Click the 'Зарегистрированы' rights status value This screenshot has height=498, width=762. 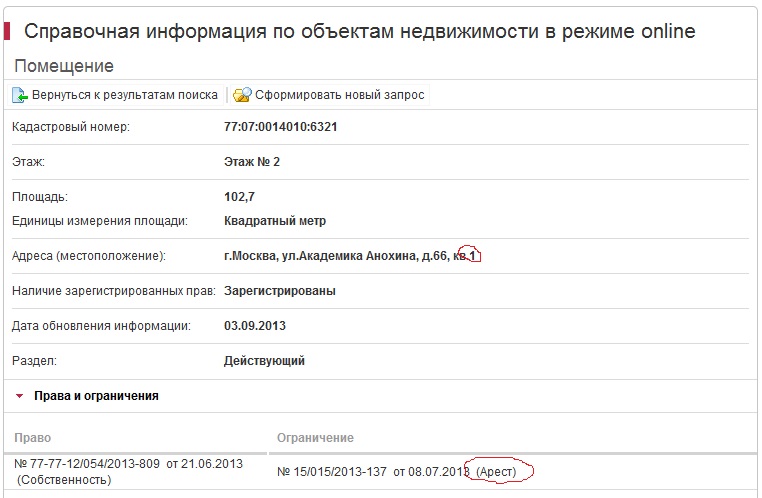pos(280,291)
